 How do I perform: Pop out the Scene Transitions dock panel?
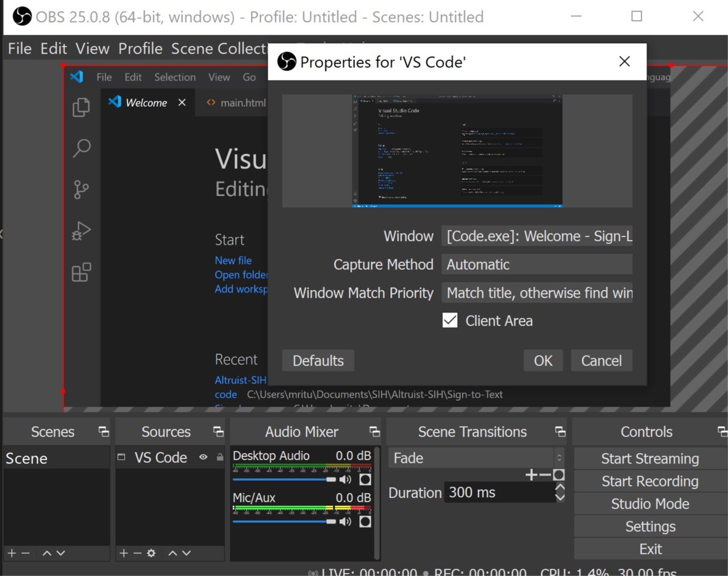(x=560, y=432)
